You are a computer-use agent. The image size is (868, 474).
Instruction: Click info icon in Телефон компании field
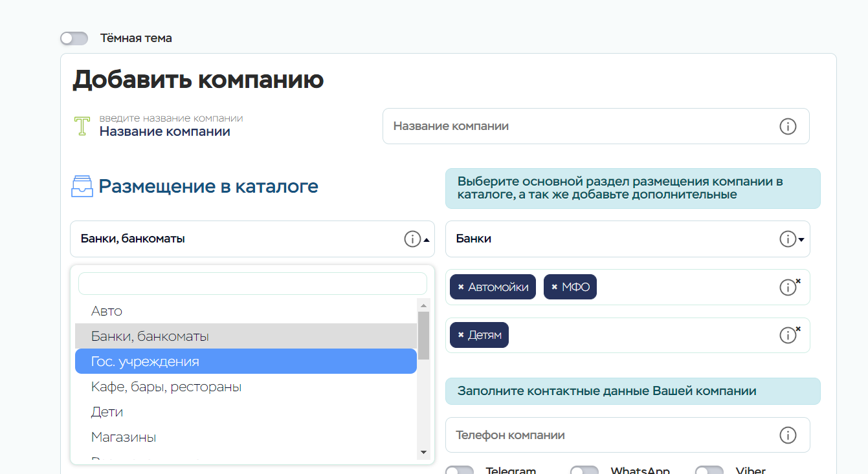(787, 435)
